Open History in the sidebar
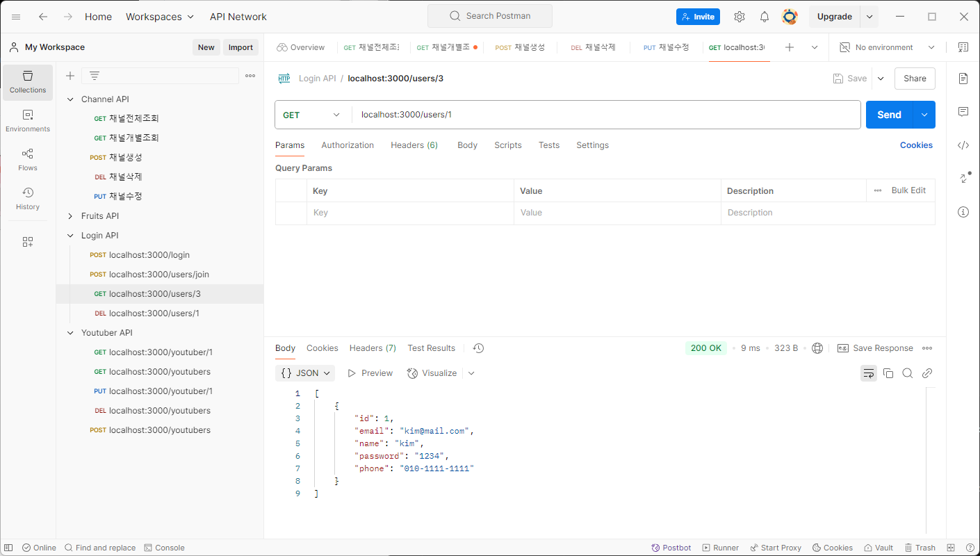 pos(28,199)
